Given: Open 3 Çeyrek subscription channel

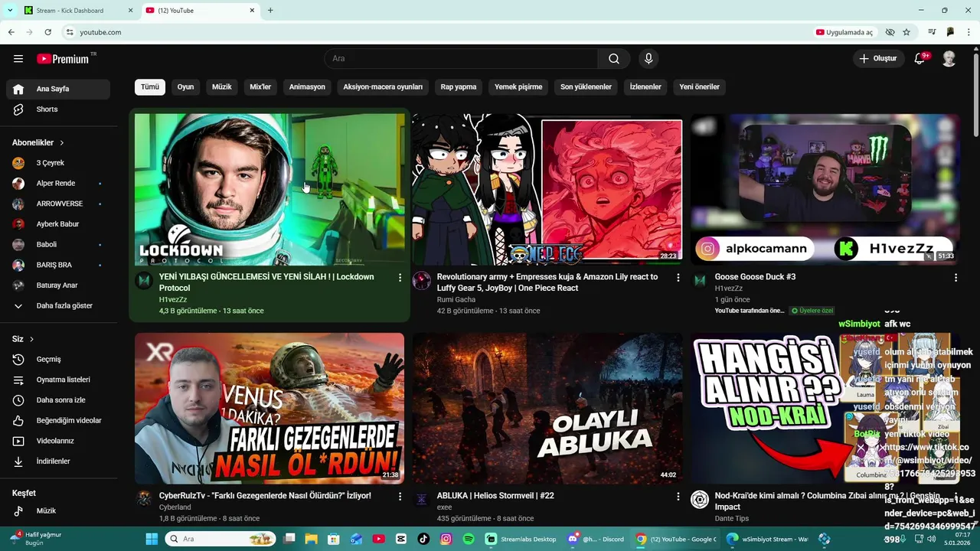Looking at the screenshot, I should click(x=58, y=163).
